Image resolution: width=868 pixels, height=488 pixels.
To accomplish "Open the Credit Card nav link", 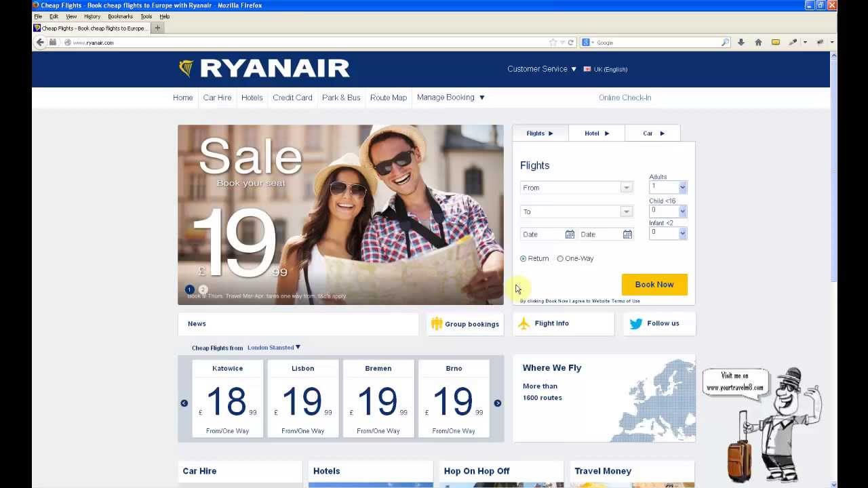I will [x=292, y=98].
